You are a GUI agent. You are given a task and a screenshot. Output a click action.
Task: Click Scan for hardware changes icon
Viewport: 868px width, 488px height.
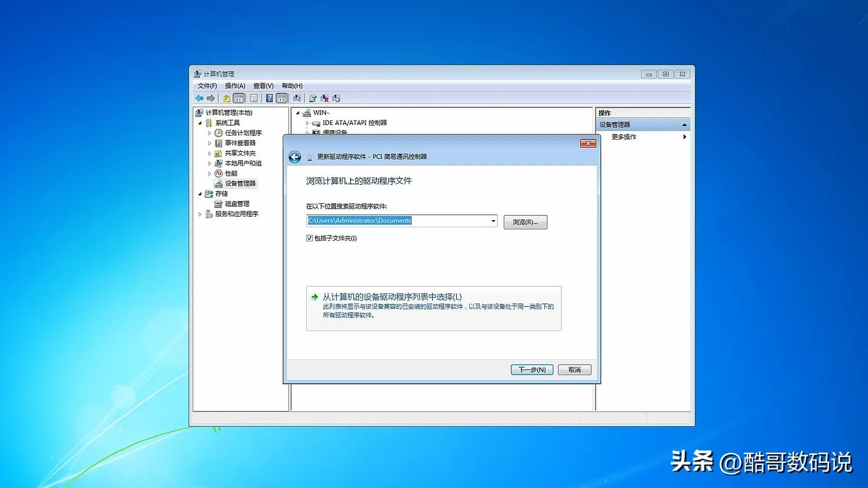pyautogui.click(x=297, y=98)
